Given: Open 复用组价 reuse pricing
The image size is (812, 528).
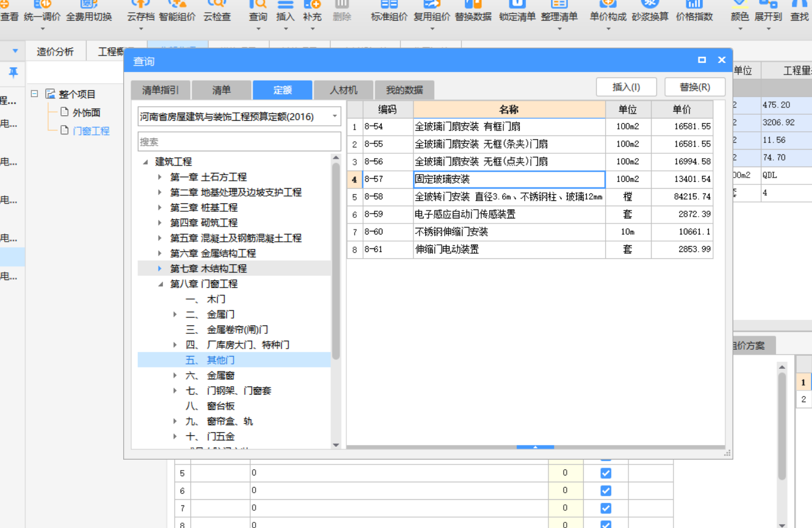Looking at the screenshot, I should point(432,12).
